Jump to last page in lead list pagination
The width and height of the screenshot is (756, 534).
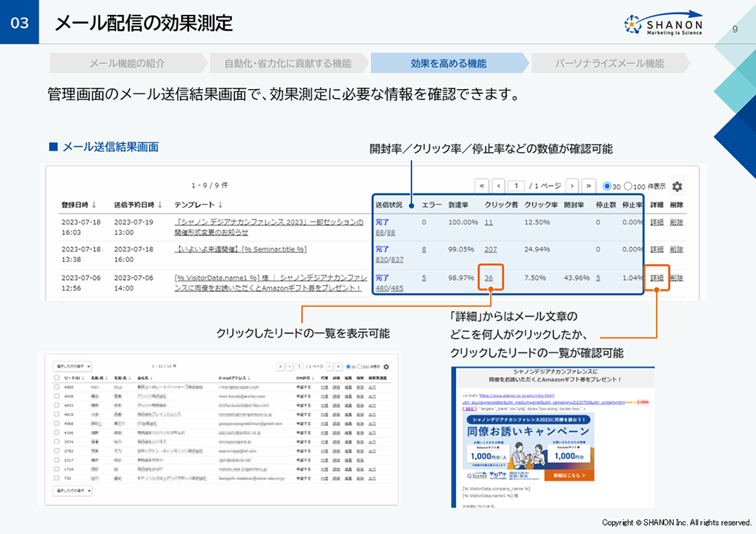(339, 366)
